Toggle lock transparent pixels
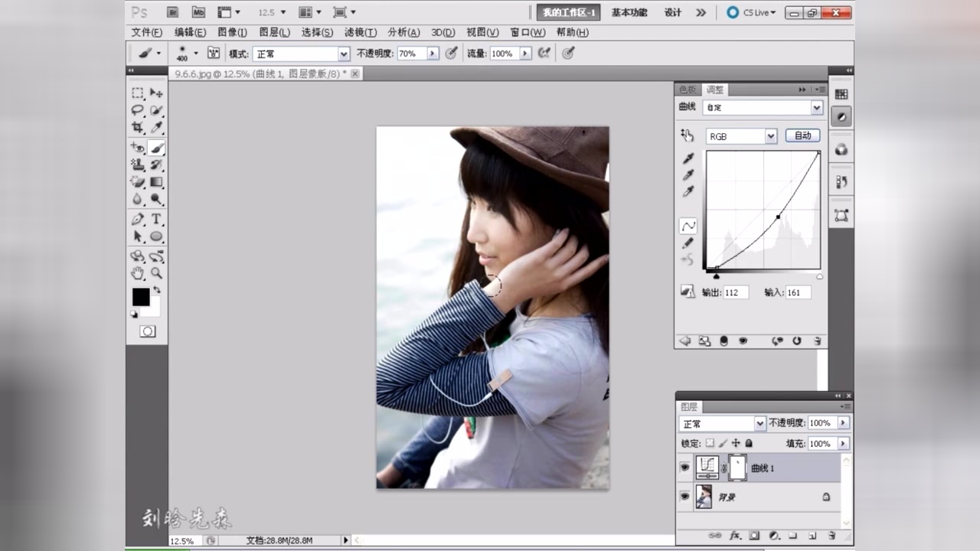The image size is (980, 551). point(710,443)
